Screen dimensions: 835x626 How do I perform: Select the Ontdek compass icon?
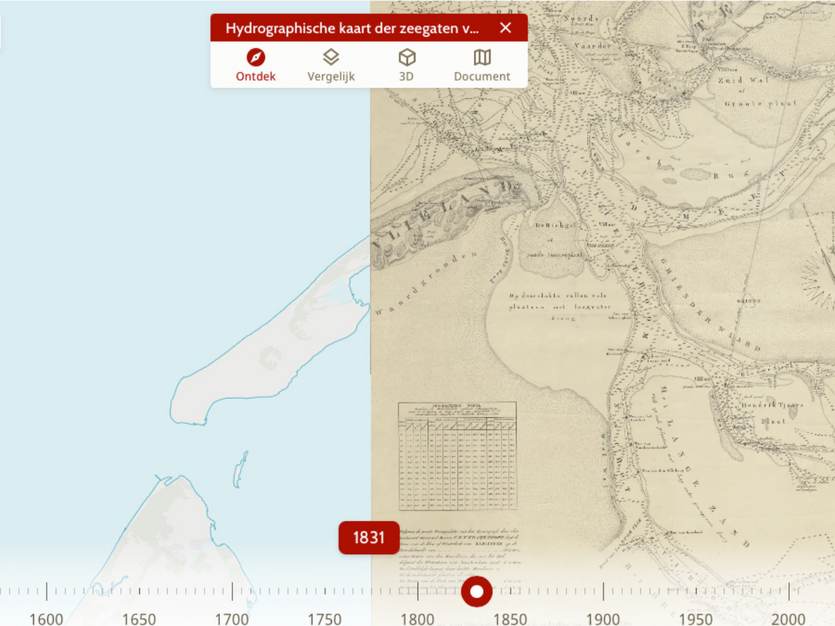pyautogui.click(x=254, y=59)
